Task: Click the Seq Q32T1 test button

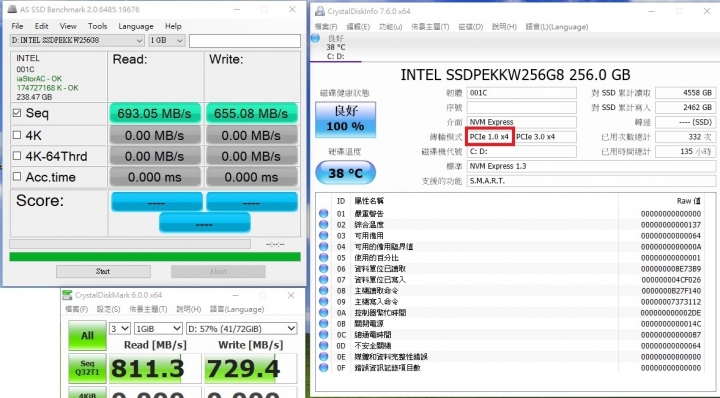Action: pyautogui.click(x=87, y=368)
